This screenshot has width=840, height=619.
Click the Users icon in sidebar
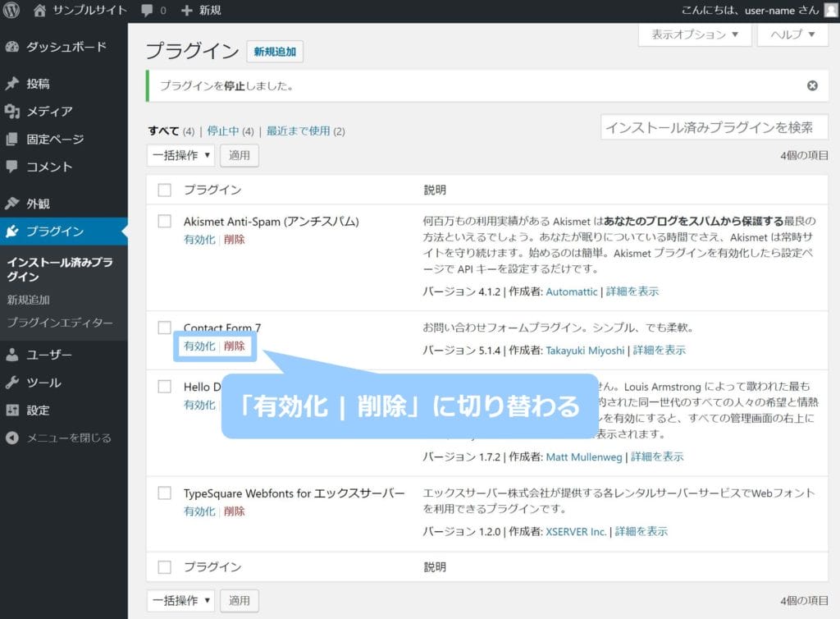tap(12, 355)
